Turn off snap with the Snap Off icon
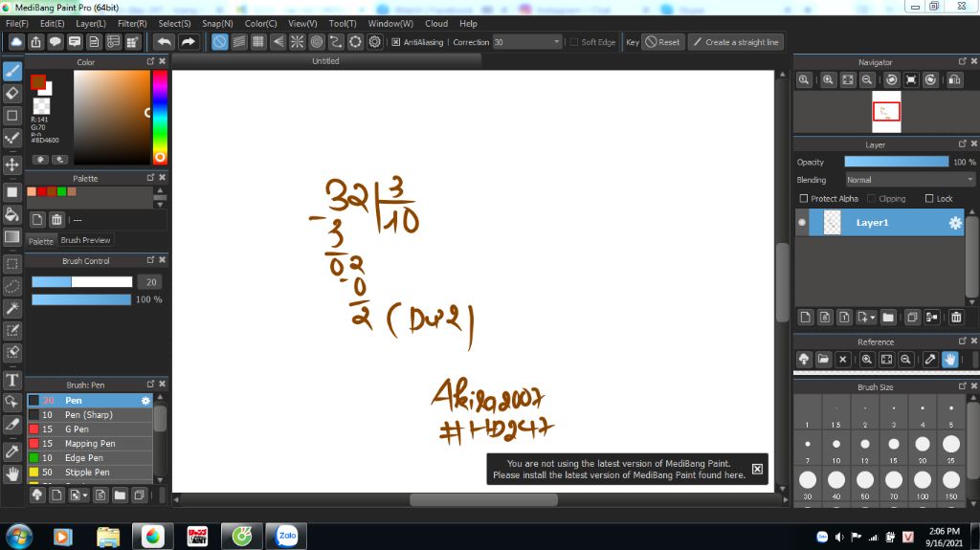 coord(219,42)
